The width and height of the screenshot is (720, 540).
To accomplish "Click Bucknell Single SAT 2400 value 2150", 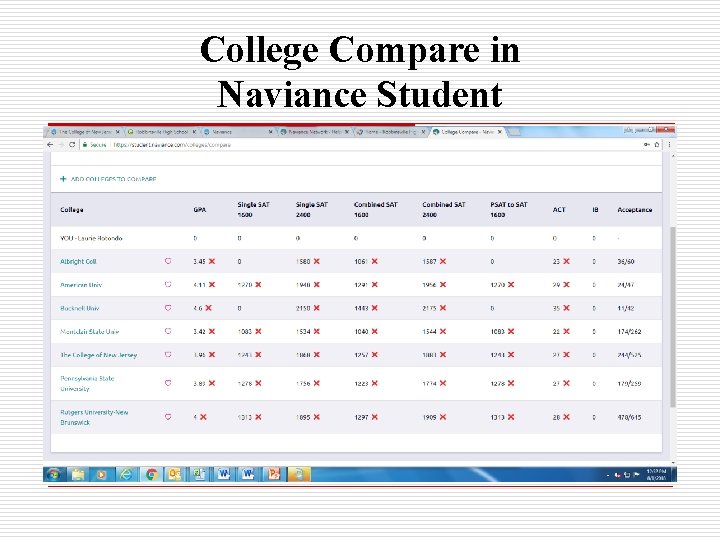I will point(303,308).
